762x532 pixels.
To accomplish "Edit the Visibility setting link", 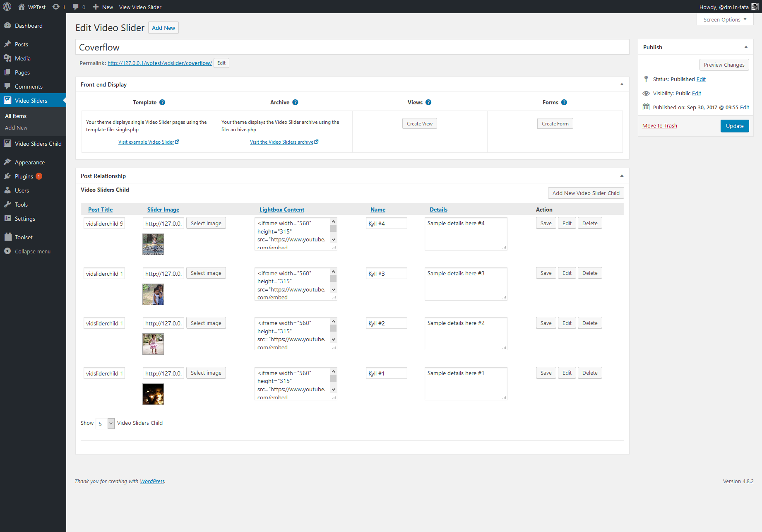I will pos(696,93).
